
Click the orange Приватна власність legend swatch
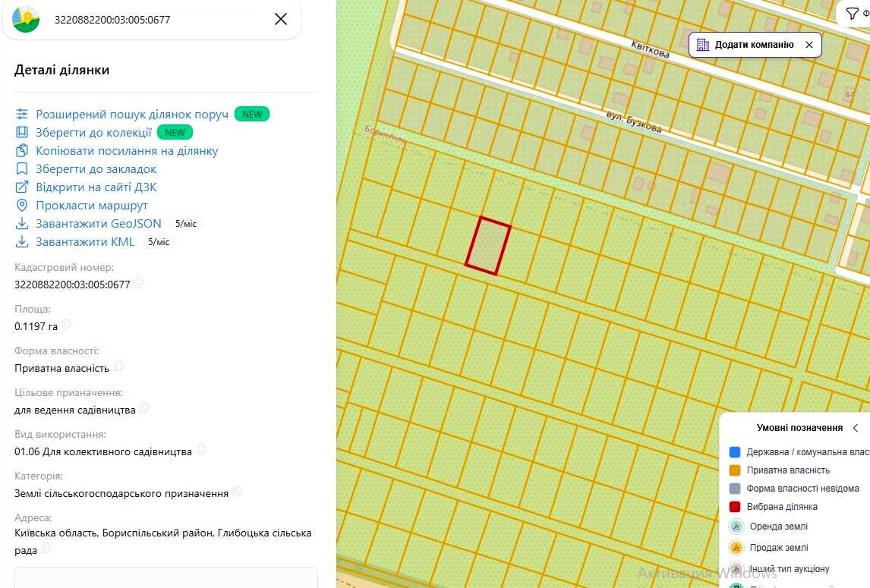coord(735,470)
